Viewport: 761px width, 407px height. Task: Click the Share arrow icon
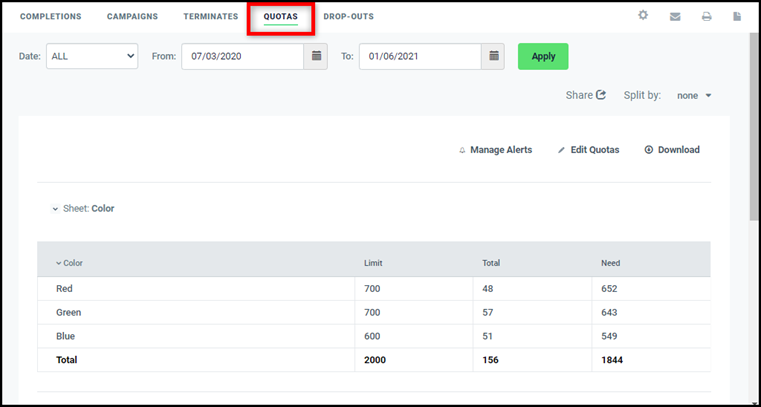tap(601, 95)
